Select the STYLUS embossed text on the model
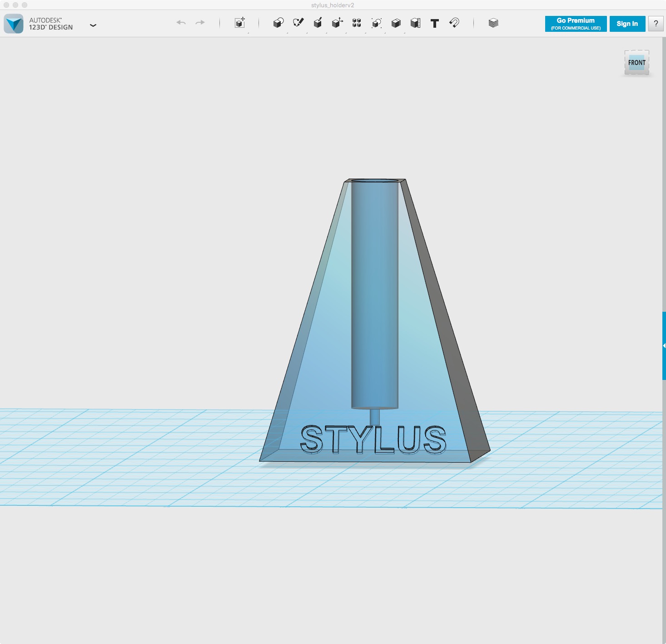Screen dimensions: 666x644 click(x=373, y=439)
